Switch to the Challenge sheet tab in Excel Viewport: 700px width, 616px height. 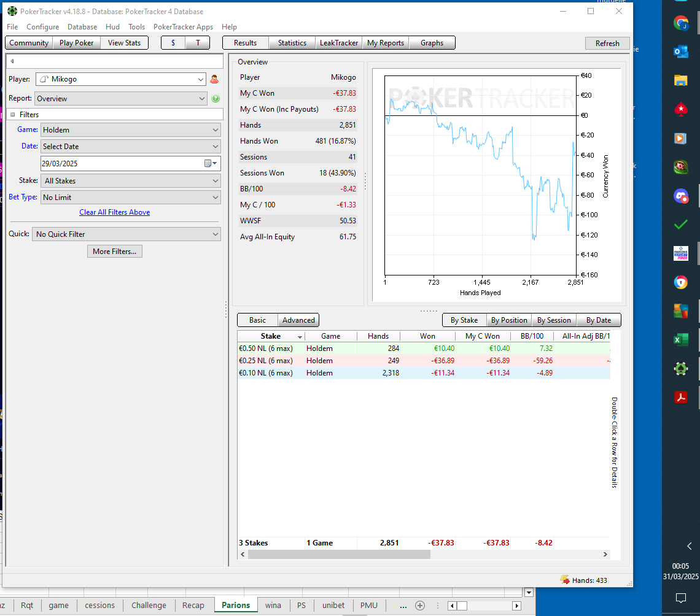coord(149,606)
